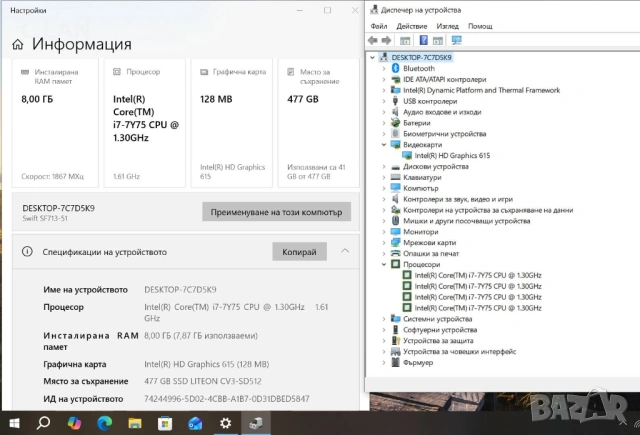This screenshot has height=435, width=640.
Task: Click Преименуване на този компютър button
Action: (276, 212)
